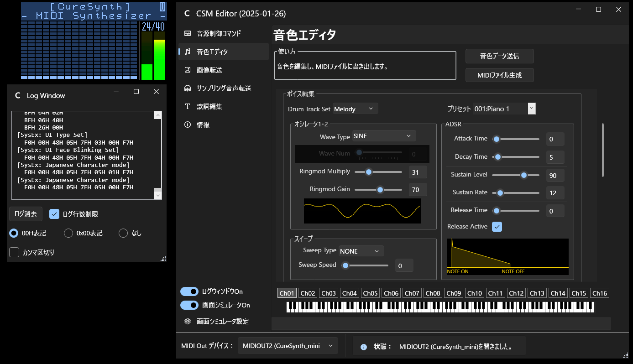Click the MIDIファイル生成 button
This screenshot has width=633, height=364.
click(x=500, y=75)
